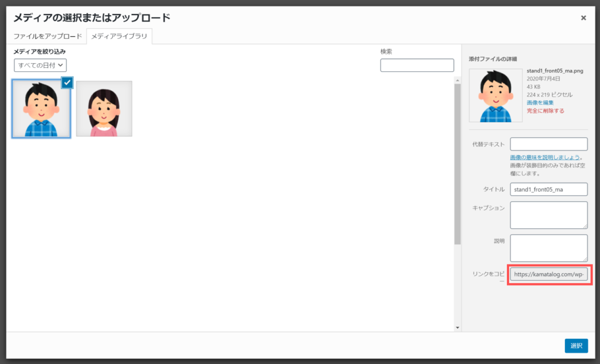
Task: Click the 添付ファイルの詳細 heading
Action: [x=493, y=59]
